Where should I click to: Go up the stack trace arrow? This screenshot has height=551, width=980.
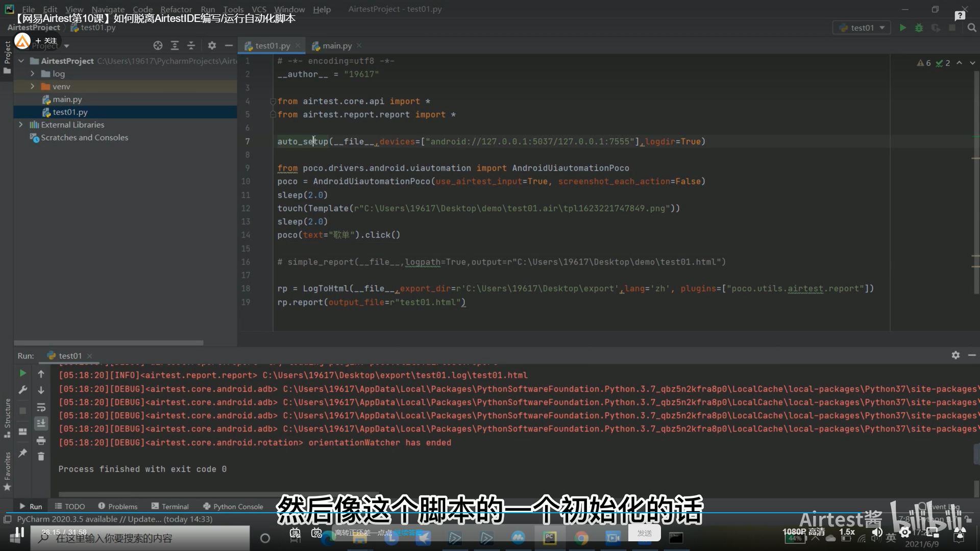point(41,374)
